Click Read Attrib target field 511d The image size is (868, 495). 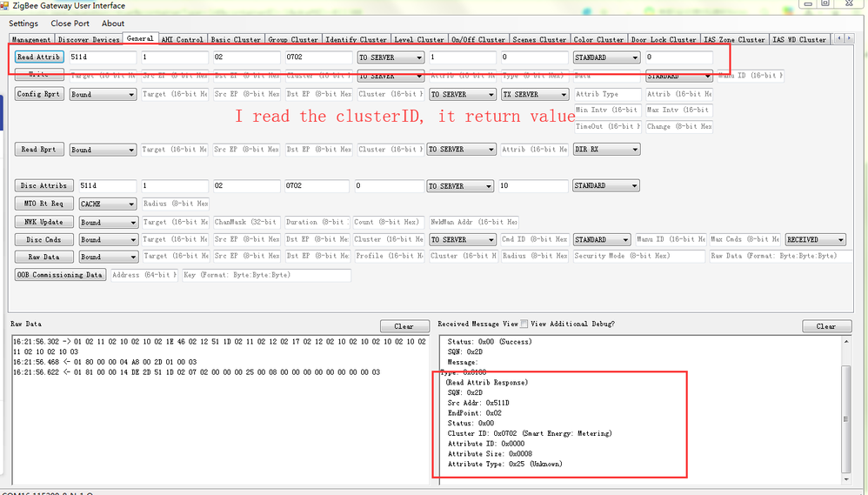(x=103, y=57)
